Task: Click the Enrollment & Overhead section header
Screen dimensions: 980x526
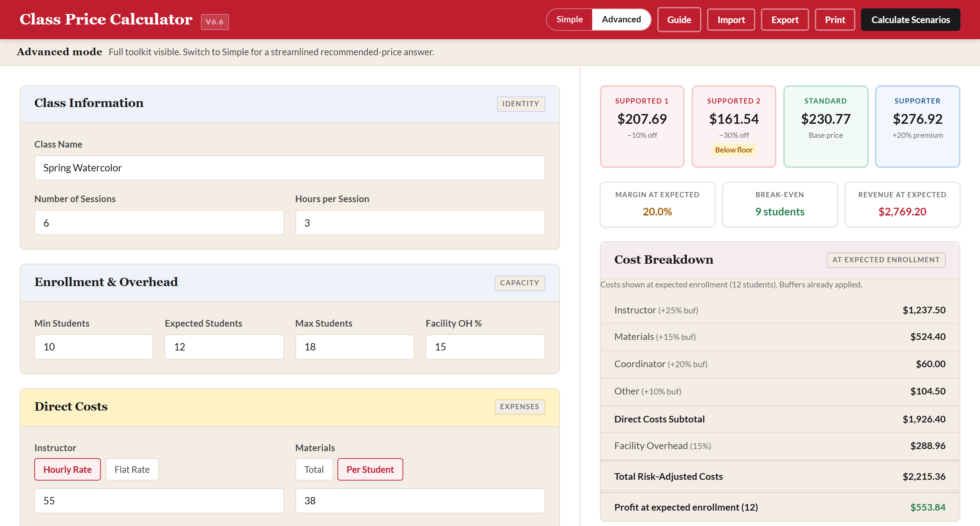Action: pyautogui.click(x=289, y=283)
